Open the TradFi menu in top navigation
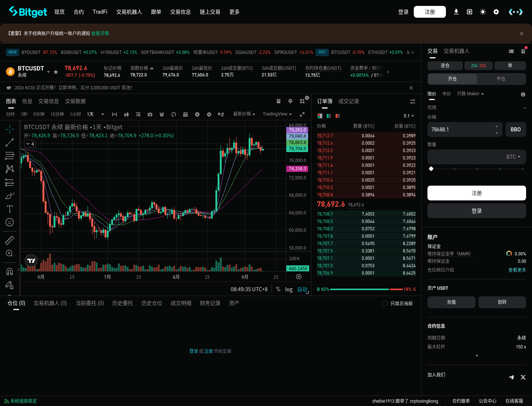This screenshot has width=532, height=406. (x=100, y=12)
